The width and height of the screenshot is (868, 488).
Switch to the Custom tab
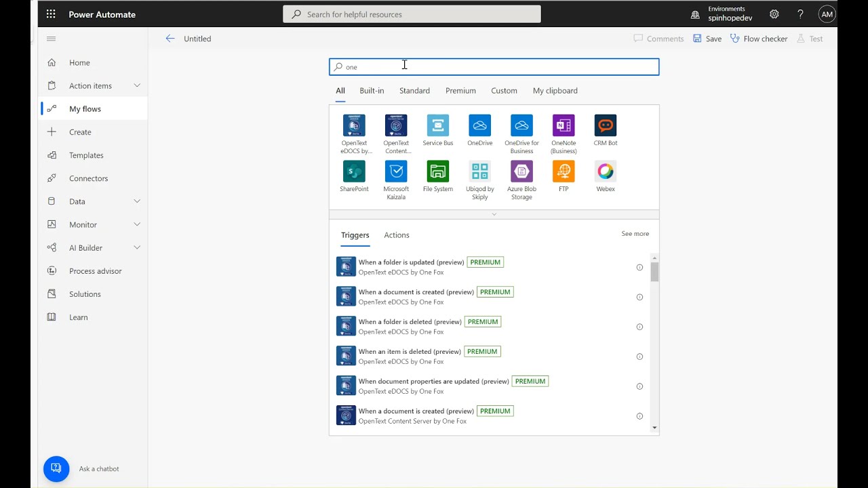tap(504, 91)
